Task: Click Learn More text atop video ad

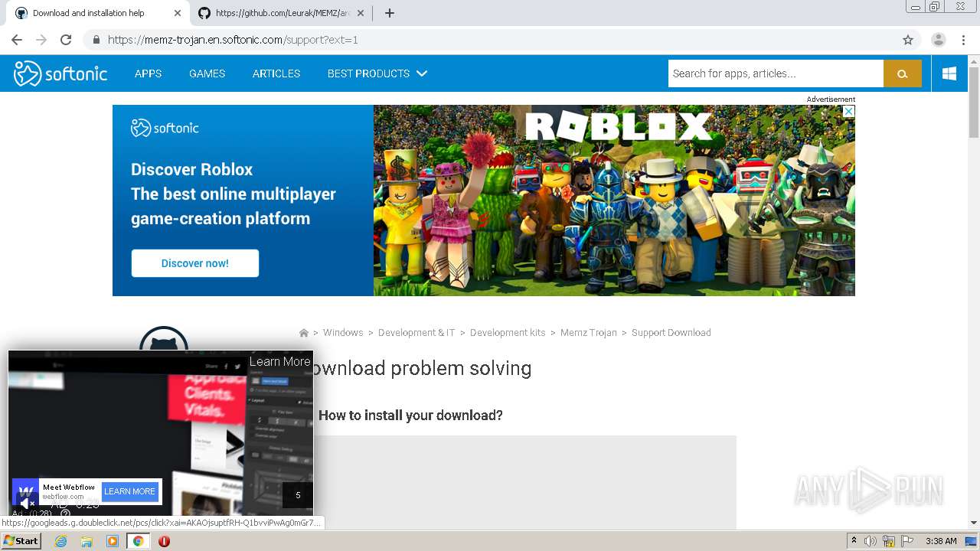Action: coord(279,361)
